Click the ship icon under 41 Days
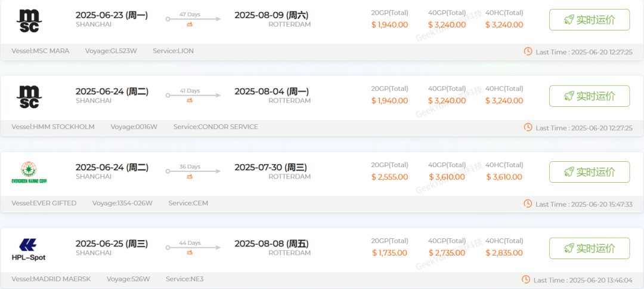This screenshot has width=644, height=289. point(190,100)
